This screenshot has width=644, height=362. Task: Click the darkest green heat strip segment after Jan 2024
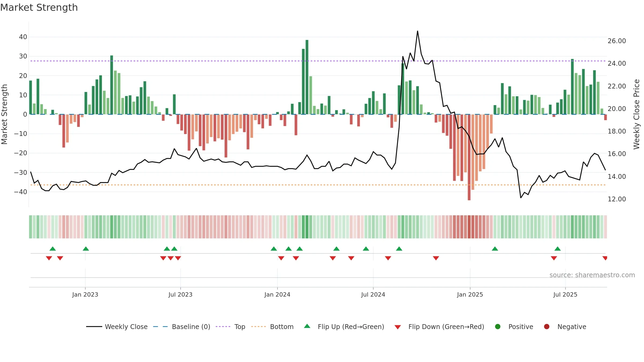(x=307, y=227)
